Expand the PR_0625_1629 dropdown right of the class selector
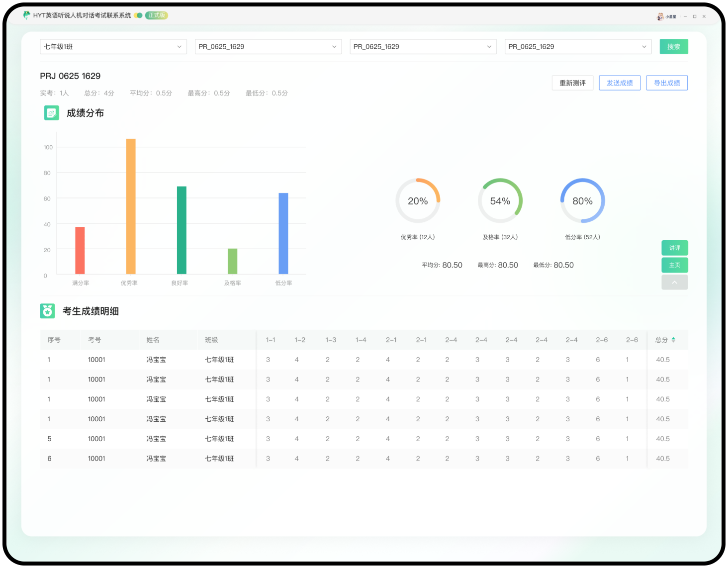 coord(268,47)
